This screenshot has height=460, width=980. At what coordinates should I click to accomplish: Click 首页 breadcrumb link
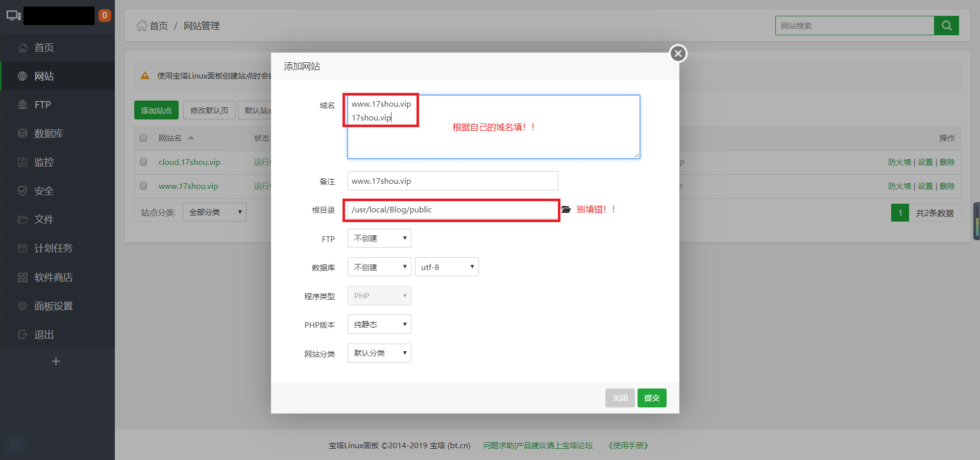coord(159,26)
